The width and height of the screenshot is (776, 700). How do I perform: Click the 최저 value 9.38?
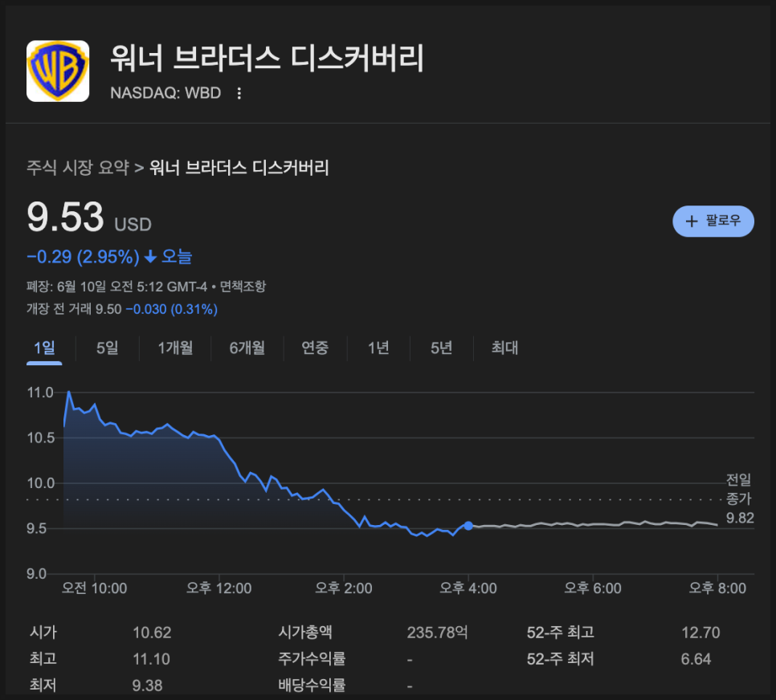pyautogui.click(x=148, y=686)
